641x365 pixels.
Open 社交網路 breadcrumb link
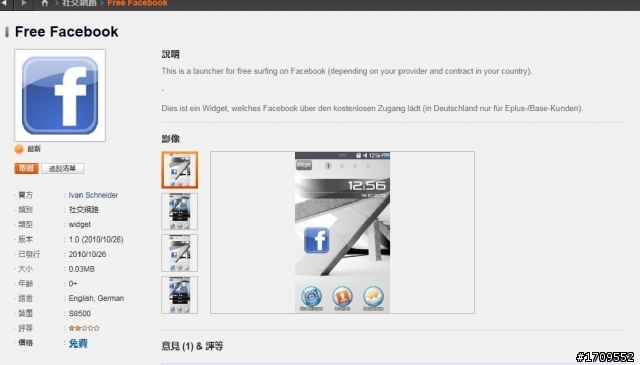[x=79, y=3]
